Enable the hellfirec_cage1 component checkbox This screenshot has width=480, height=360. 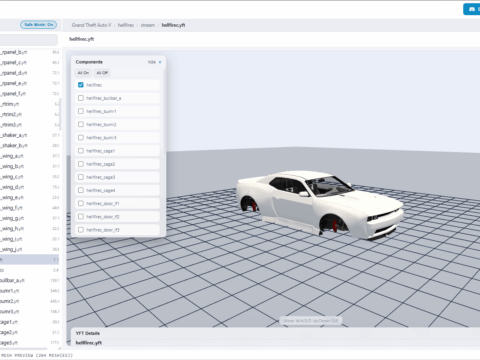[x=81, y=151]
